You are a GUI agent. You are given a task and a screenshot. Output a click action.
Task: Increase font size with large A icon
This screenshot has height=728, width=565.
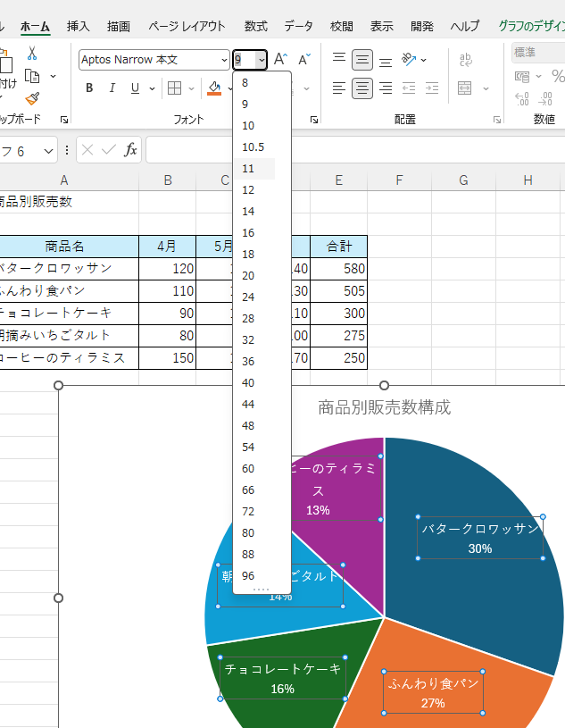coord(280,60)
